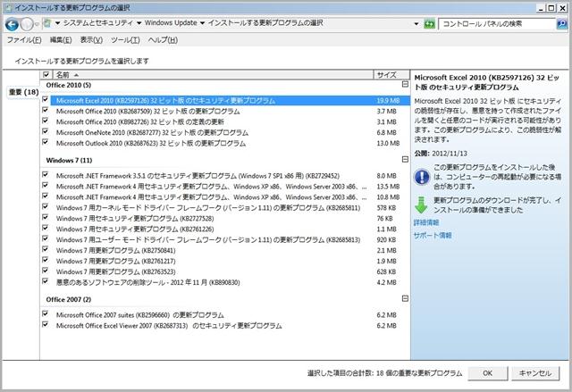Screen dimensions: 572x392
Task: Click the キャンセル button
Action: tap(535, 373)
